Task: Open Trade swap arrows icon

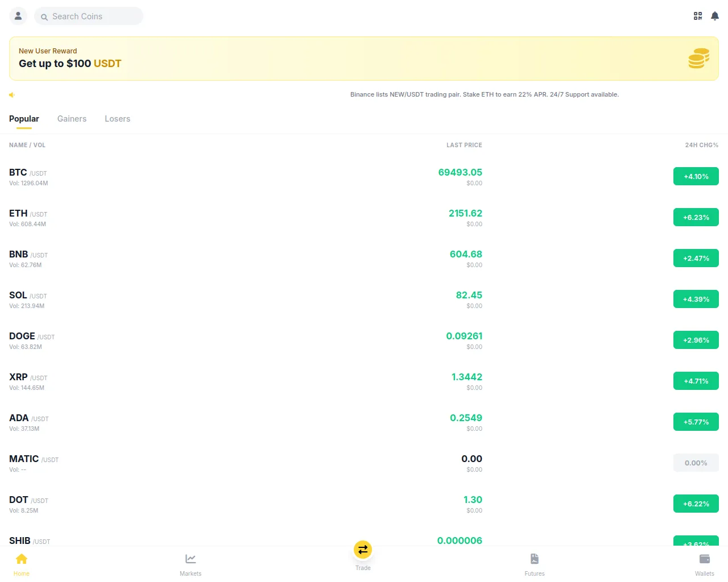Action: point(363,550)
